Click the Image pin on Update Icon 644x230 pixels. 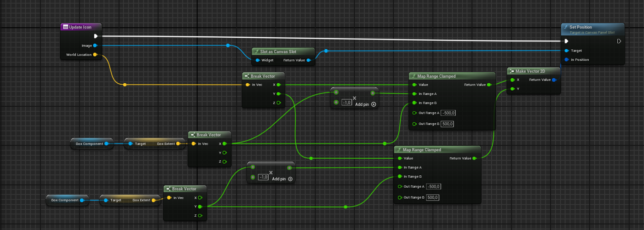95,46
